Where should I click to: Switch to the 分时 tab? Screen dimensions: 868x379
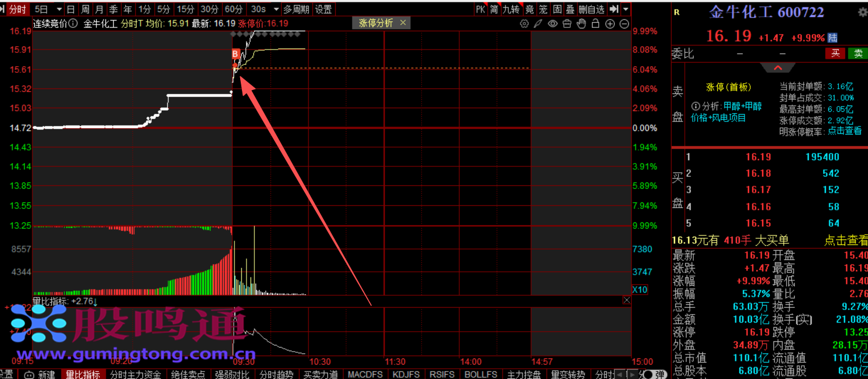point(18,9)
